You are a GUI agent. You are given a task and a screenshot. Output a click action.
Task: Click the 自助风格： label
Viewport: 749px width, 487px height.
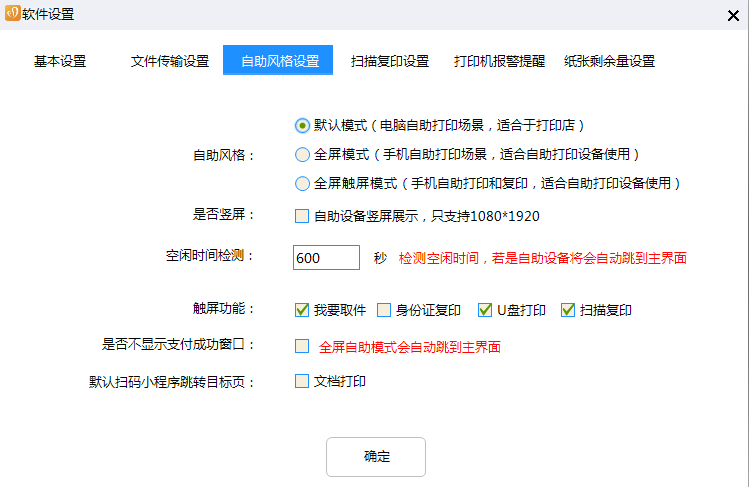coord(224,155)
